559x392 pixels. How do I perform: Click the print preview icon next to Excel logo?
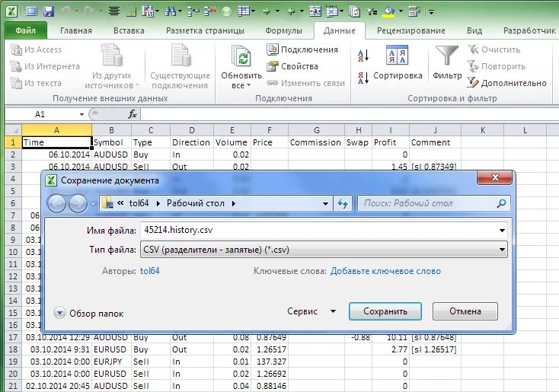pos(32,11)
